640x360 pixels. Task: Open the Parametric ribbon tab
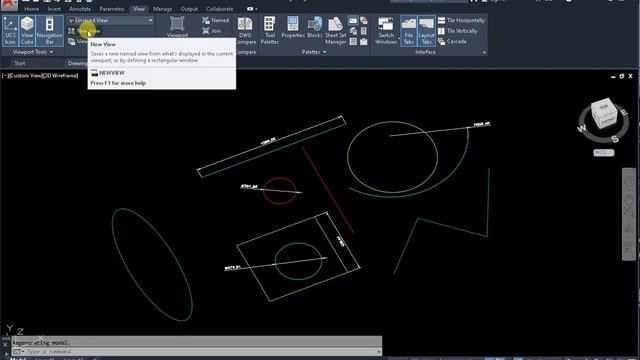tap(112, 9)
